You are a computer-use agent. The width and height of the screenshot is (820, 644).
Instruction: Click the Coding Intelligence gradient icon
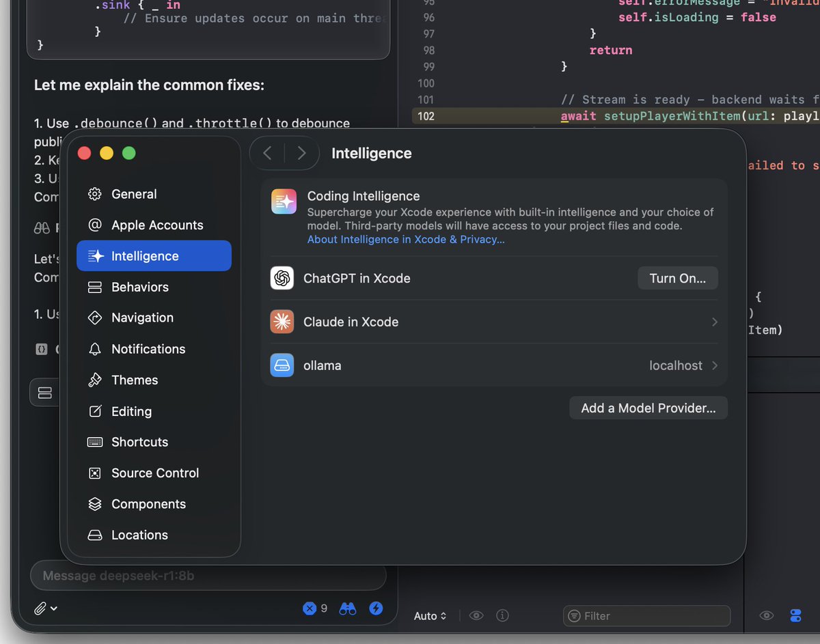coord(284,201)
